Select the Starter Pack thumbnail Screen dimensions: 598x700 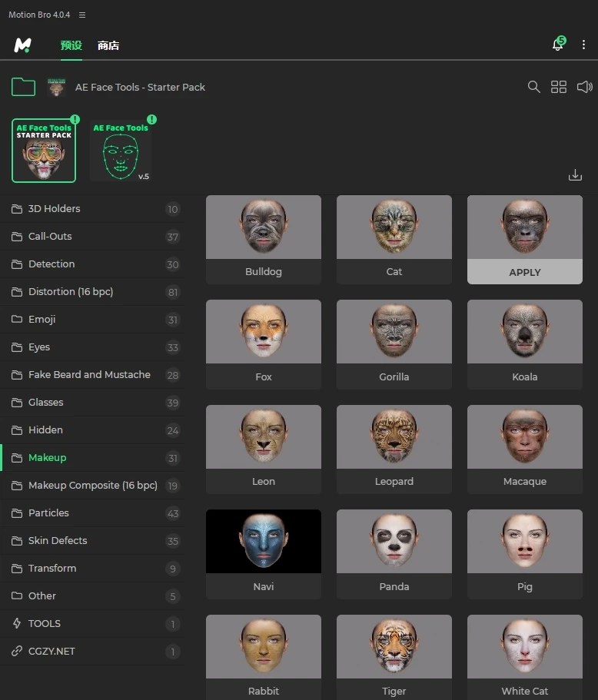44,151
